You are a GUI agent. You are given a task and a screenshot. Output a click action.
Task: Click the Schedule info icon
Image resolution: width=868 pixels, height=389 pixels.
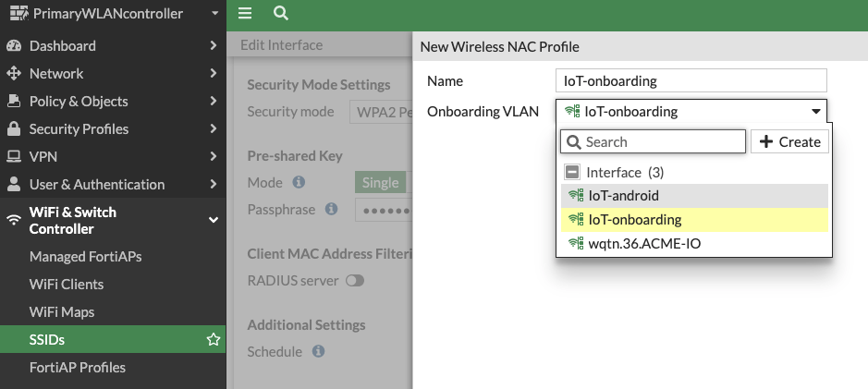point(318,352)
